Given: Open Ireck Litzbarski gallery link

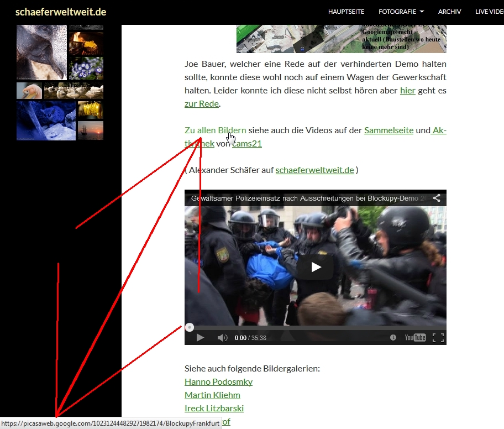Looking at the screenshot, I should coord(214,408).
